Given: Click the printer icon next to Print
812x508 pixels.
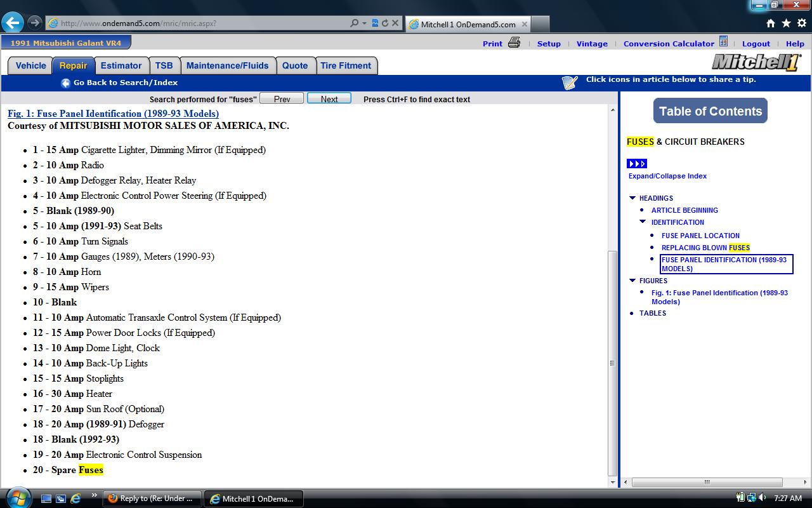Looking at the screenshot, I should tap(514, 43).
